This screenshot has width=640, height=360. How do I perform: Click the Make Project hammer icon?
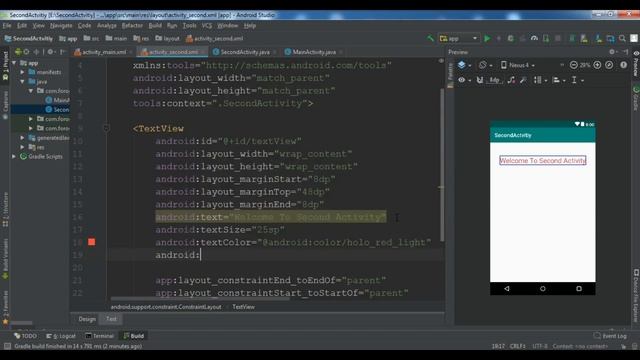430,38
